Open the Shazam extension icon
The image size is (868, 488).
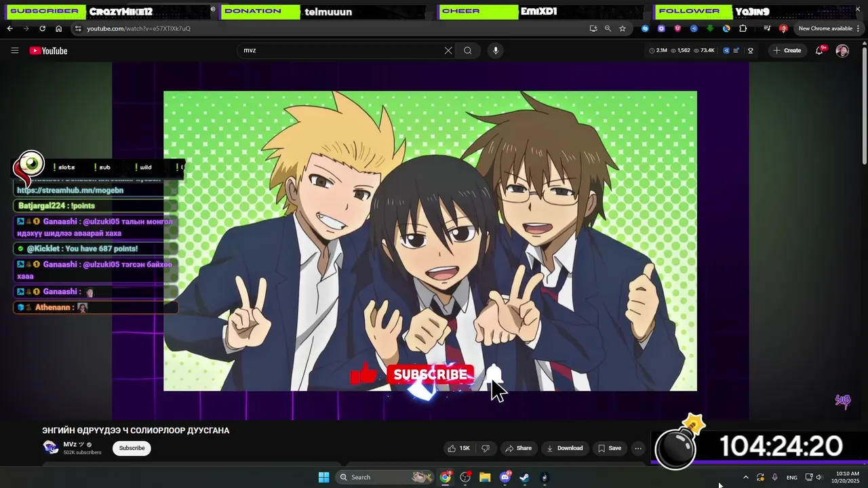(x=645, y=28)
